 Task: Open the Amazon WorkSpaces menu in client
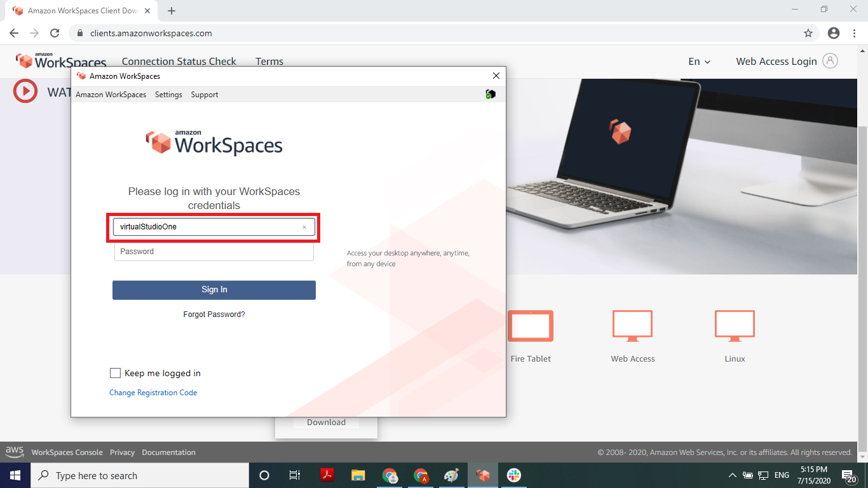(111, 95)
